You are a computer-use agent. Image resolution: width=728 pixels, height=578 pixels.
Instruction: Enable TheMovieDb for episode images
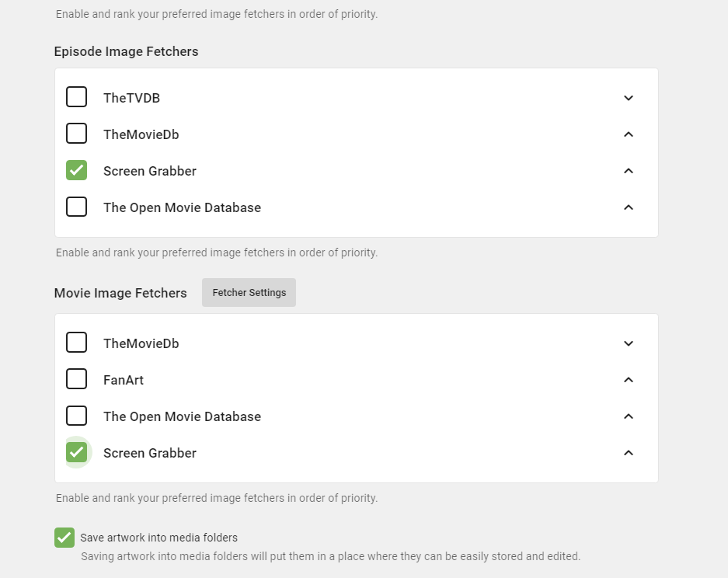pos(76,134)
